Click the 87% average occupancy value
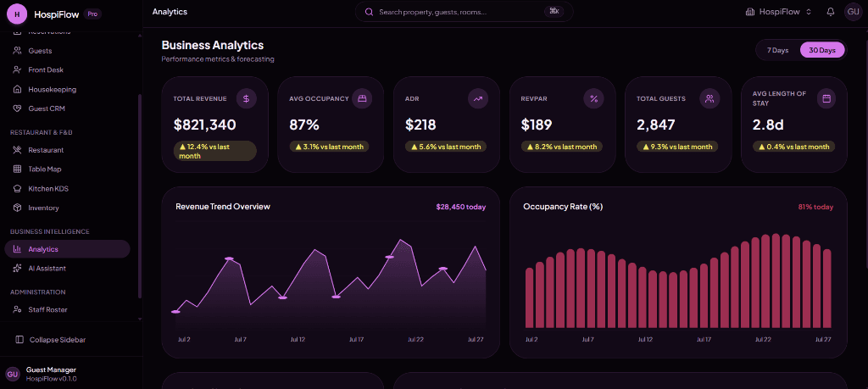Viewport: 868px width, 389px height. coord(304,125)
